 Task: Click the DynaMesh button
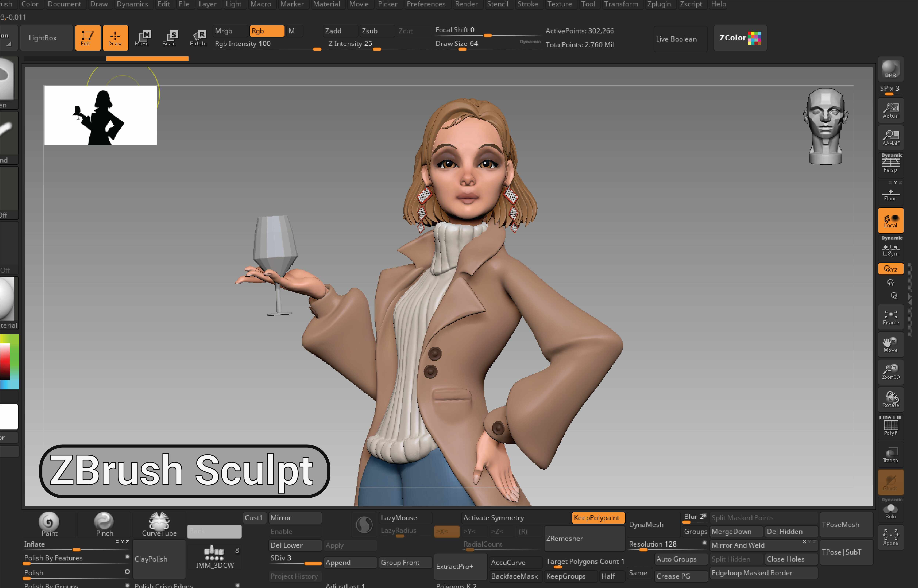[x=654, y=525]
